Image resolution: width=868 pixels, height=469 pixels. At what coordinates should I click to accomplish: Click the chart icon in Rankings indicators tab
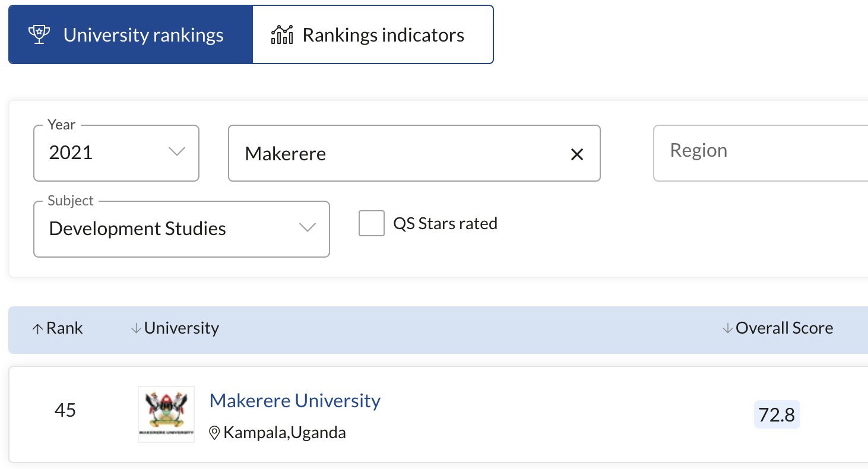(x=281, y=34)
